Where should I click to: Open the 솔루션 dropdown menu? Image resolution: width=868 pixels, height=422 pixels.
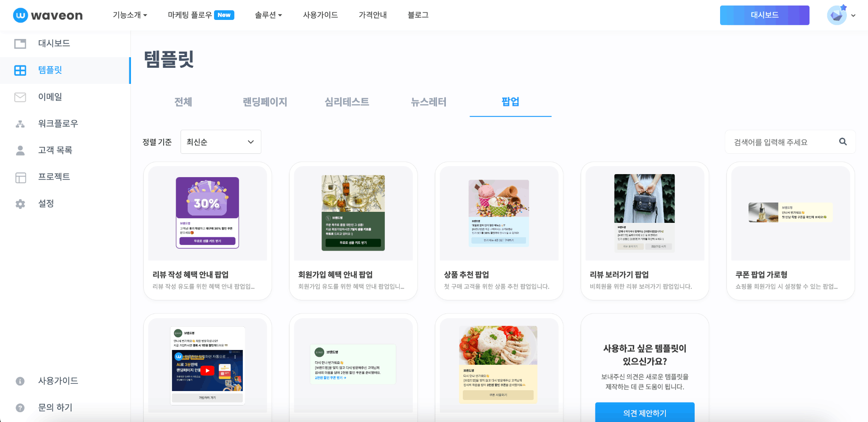point(268,15)
